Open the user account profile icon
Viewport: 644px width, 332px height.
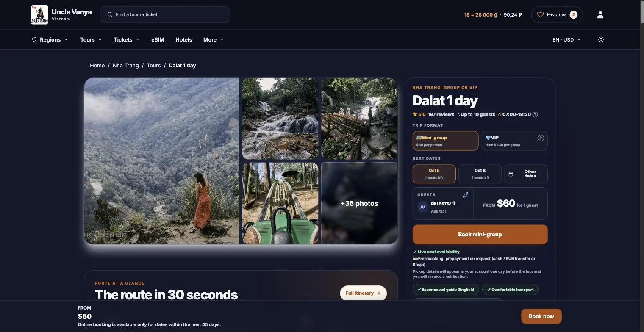coord(600,15)
